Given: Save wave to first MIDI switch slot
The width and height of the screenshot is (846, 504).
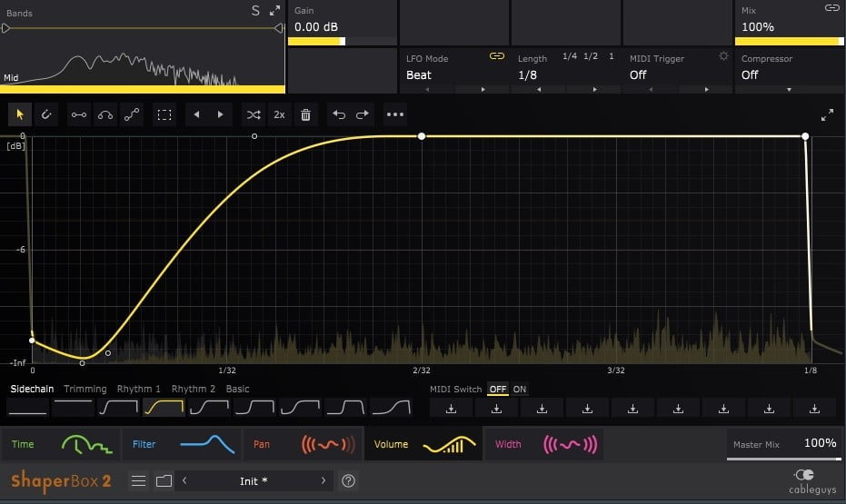Looking at the screenshot, I should click(x=451, y=410).
